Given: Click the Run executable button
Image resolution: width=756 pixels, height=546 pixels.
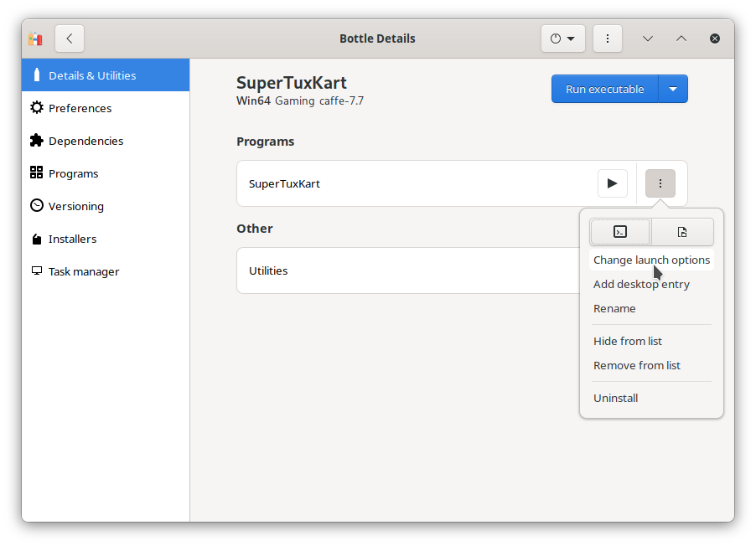Looking at the screenshot, I should tap(604, 89).
